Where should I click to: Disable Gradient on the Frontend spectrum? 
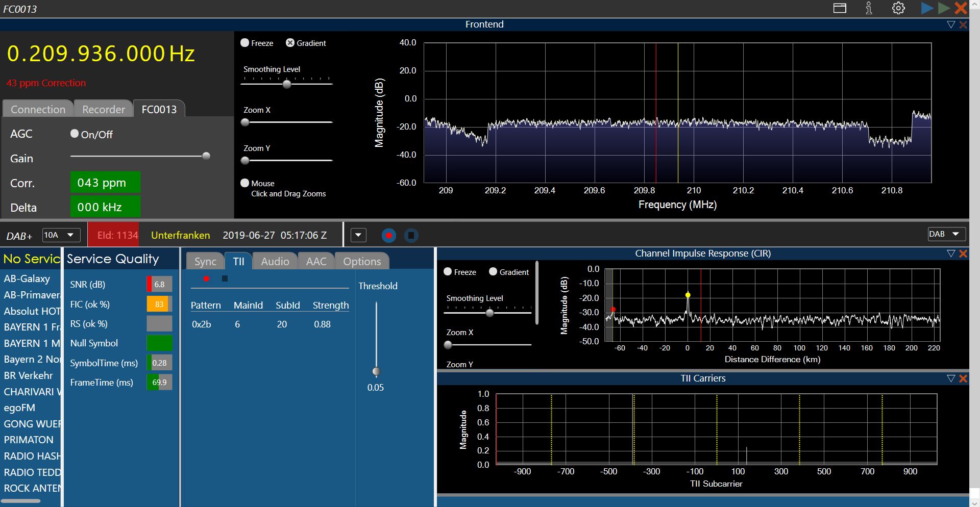point(290,43)
